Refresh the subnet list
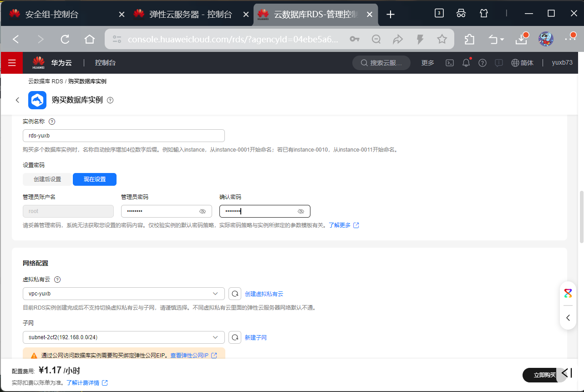Viewport: 584px width, 392px height. point(235,337)
